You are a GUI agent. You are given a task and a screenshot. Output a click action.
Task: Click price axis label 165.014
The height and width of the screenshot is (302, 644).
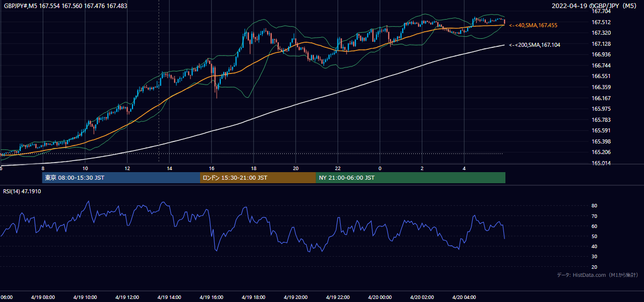601,163
